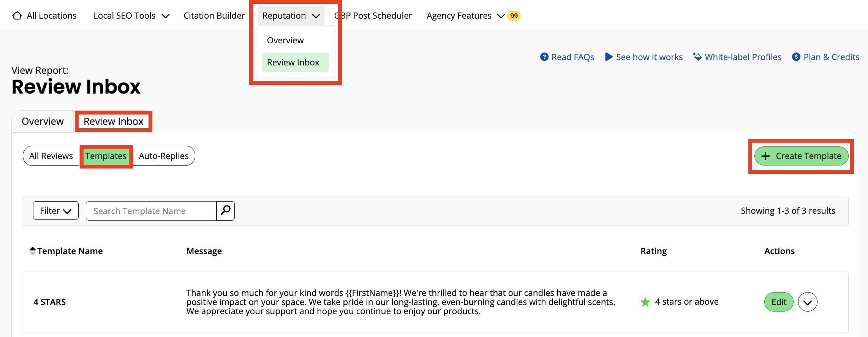The image size is (868, 337).
Task: Expand more actions for 4 STARS template
Action: [807, 302]
